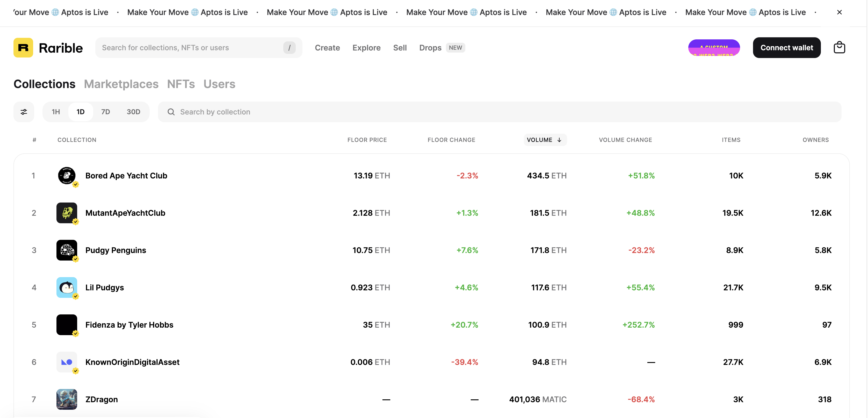Click the ZDragon collection thumbnail
Viewport: 868px width, 418px height.
click(x=67, y=399)
